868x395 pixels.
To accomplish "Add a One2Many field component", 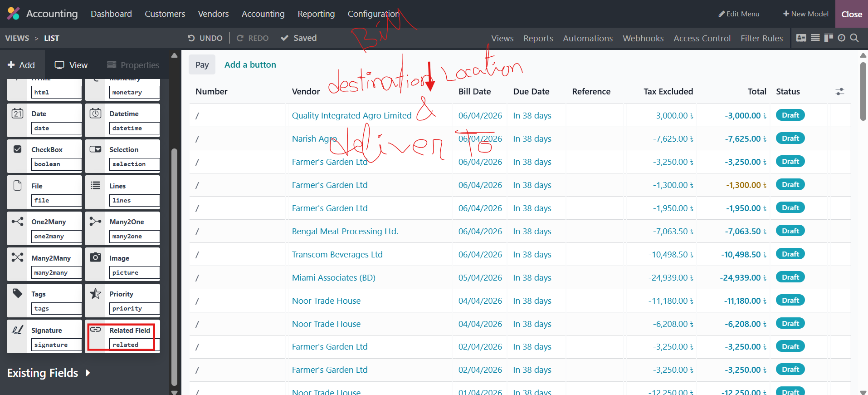I will [44, 228].
